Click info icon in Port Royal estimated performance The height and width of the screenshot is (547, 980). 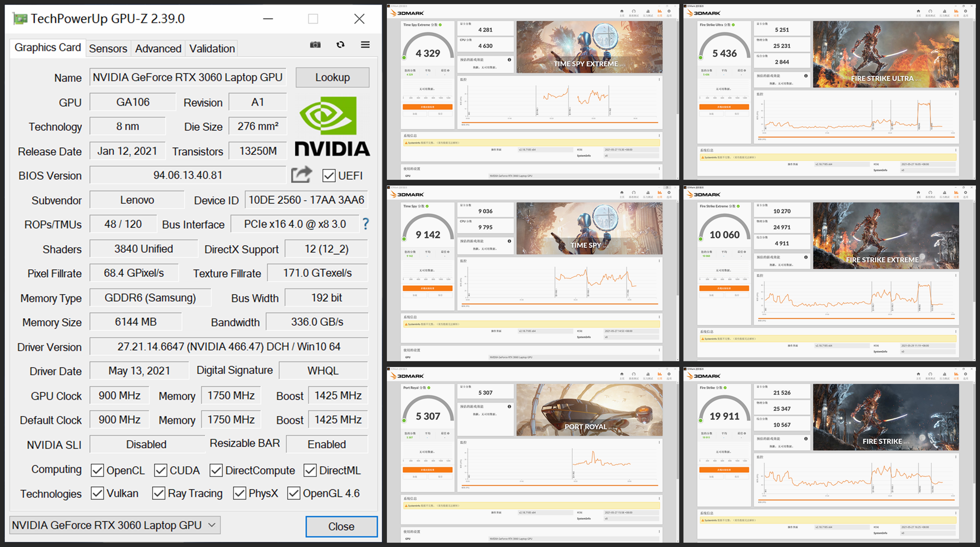pos(509,406)
